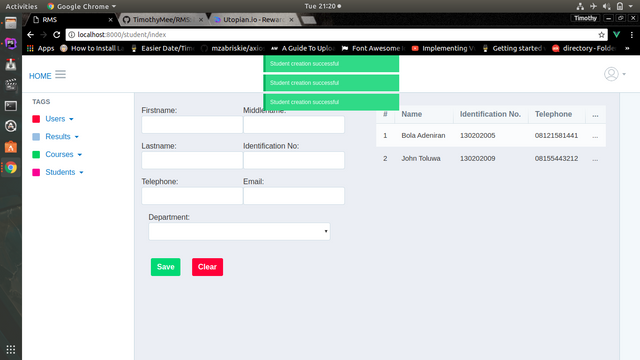
Task: Select telephone 08121581441 cell
Action: pos(556,136)
